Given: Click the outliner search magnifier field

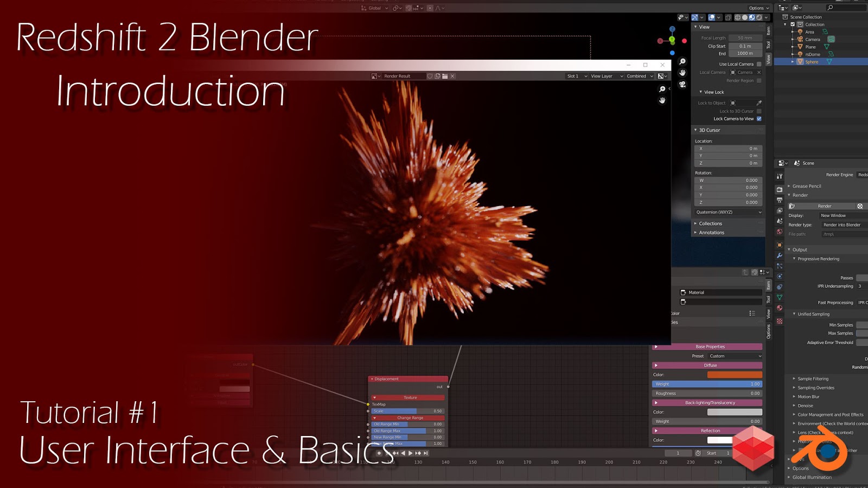Looking at the screenshot, I should click(846, 8).
